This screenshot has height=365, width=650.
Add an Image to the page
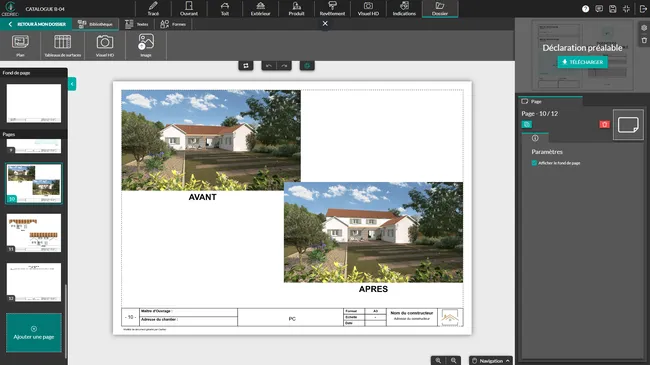(x=146, y=45)
